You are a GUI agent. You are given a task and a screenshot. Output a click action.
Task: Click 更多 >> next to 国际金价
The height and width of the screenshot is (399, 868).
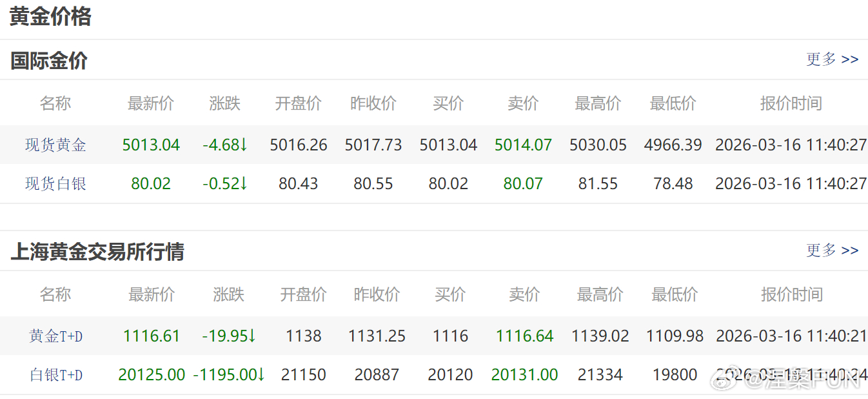[x=832, y=59]
